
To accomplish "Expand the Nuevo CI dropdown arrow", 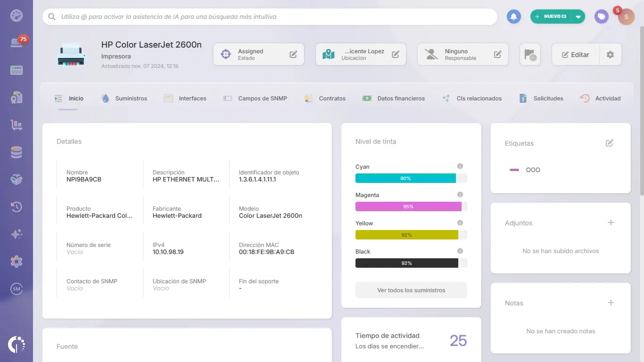I will click(578, 16).
